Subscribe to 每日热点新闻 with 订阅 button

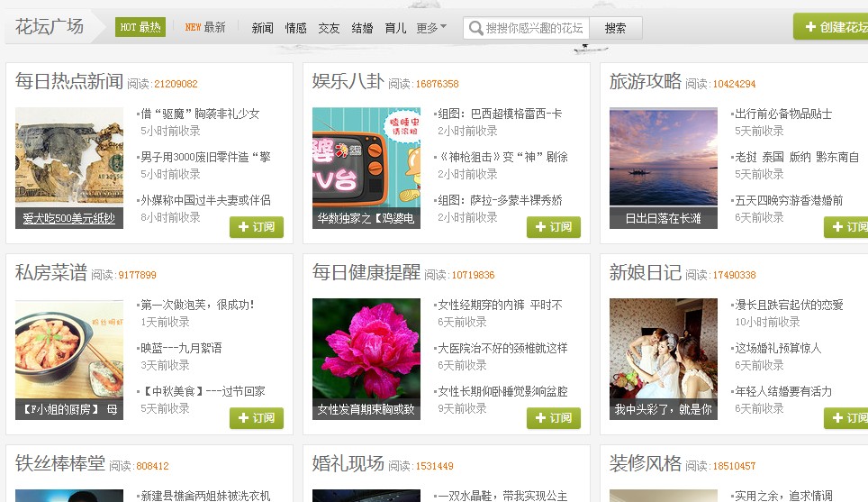pos(257,226)
